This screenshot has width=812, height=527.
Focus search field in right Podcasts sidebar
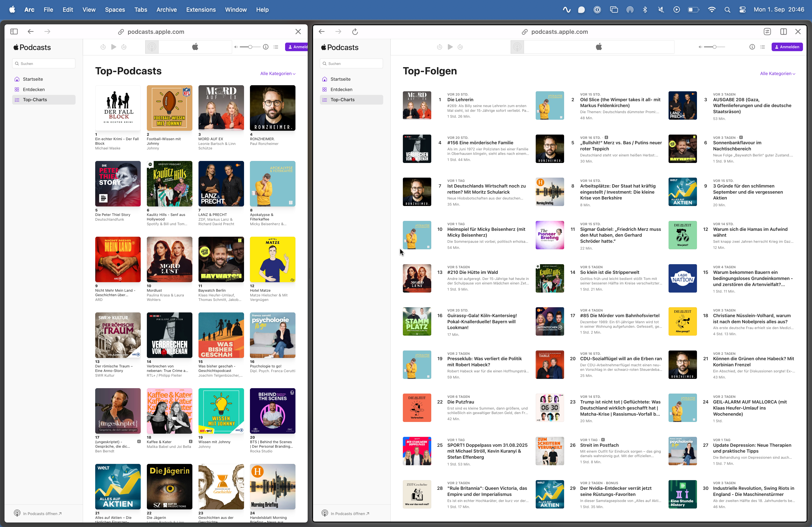click(x=351, y=63)
